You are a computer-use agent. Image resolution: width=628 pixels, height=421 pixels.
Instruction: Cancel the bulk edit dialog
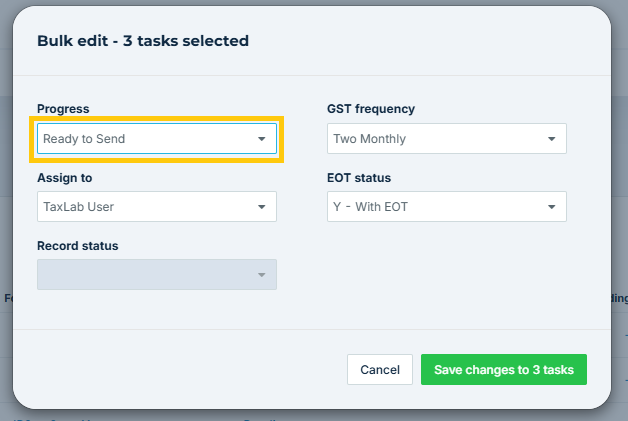coord(380,370)
